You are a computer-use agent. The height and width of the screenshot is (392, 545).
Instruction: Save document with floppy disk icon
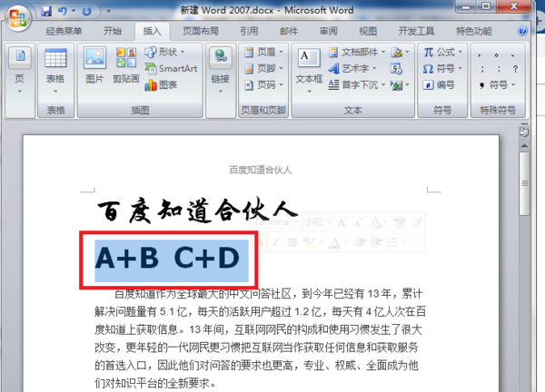[x=46, y=11]
